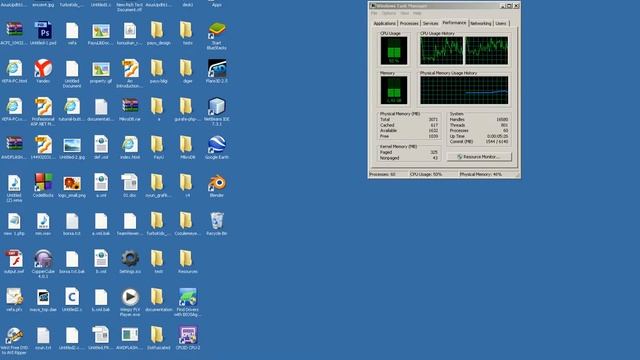Select the documentation folder icon
Screen dimensions: 640x360
tap(159, 299)
